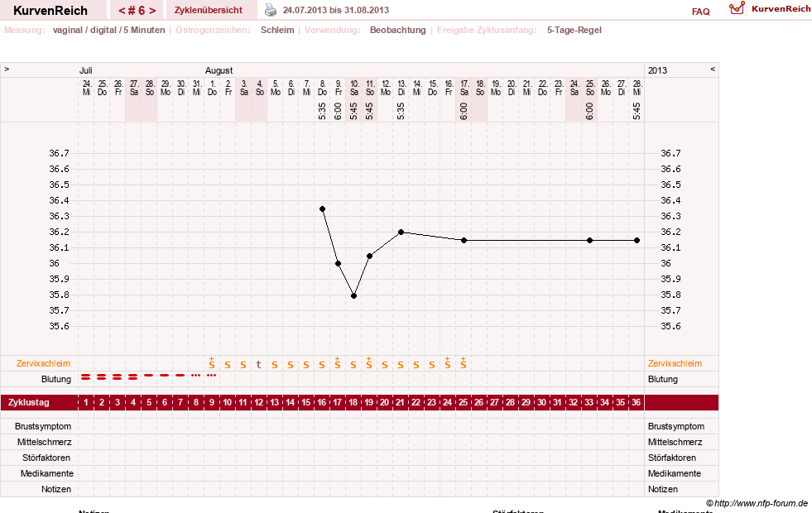812x513 pixels.
Task: Click the right Zervixschleim row label
Action: pos(675,363)
